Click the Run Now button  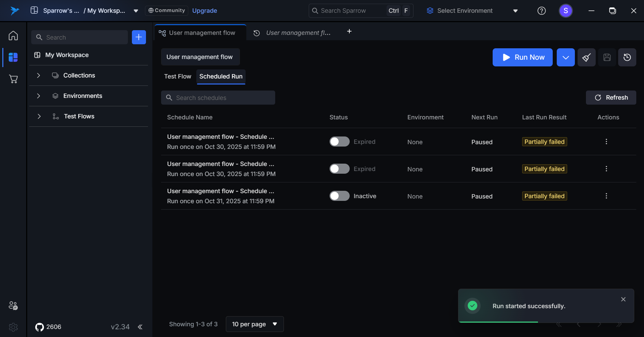click(522, 57)
